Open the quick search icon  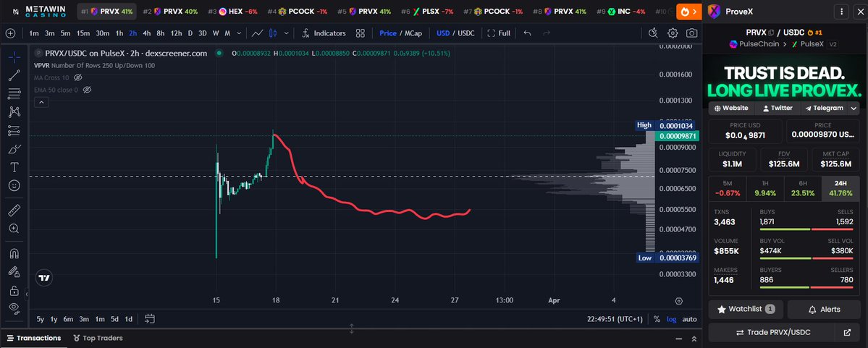(x=653, y=33)
